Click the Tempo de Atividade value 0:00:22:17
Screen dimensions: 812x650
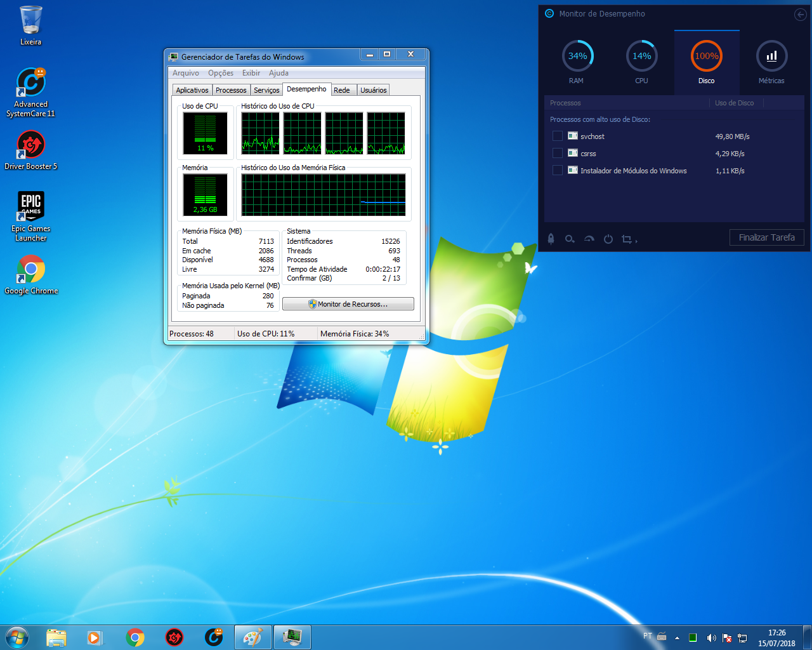pyautogui.click(x=383, y=269)
